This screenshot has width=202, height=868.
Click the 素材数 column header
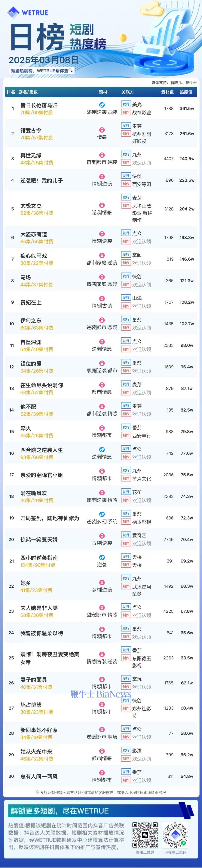point(167,92)
